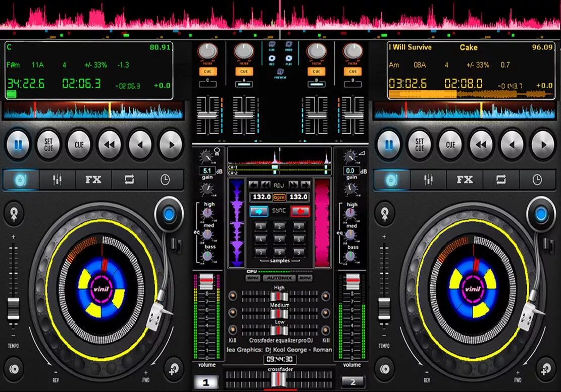Click the AUTOMIX button
Screen dimensions: 561x392
[279, 278]
